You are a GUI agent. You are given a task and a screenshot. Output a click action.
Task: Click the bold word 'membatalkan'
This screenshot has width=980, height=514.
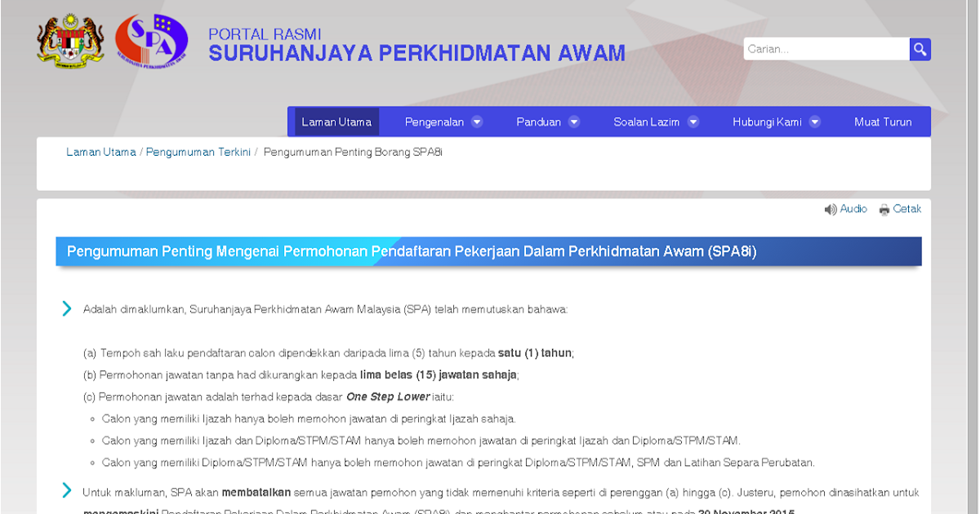(x=256, y=493)
